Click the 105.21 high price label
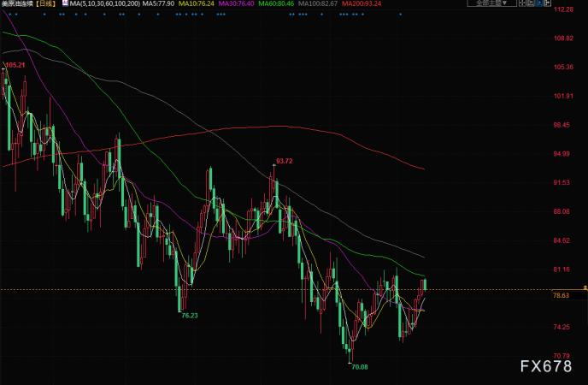This screenshot has width=588, height=385. tap(15, 65)
